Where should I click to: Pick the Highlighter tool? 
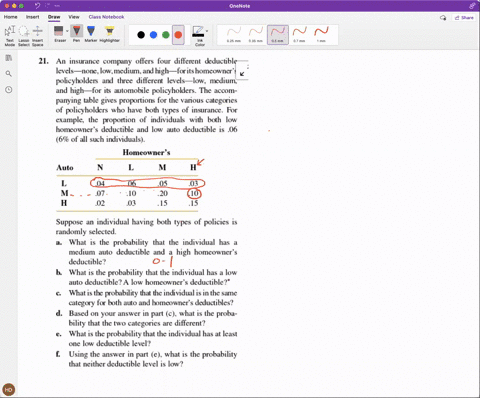coord(109,34)
